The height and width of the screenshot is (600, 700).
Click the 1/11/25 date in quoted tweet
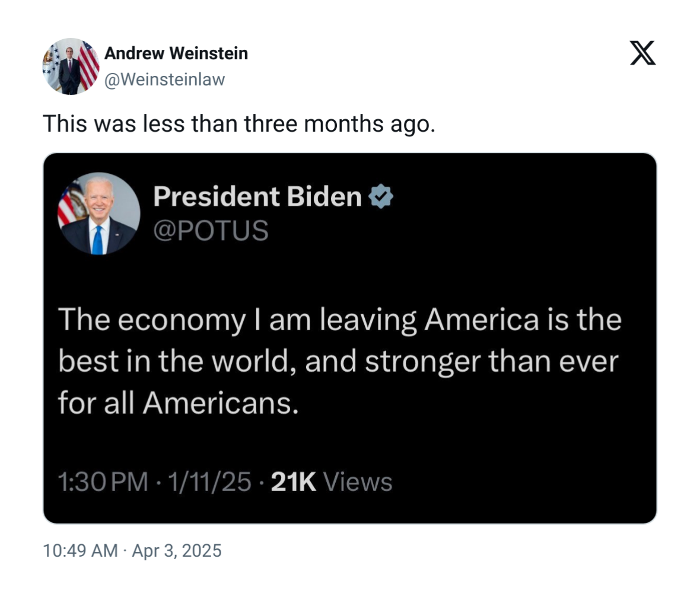(x=209, y=482)
